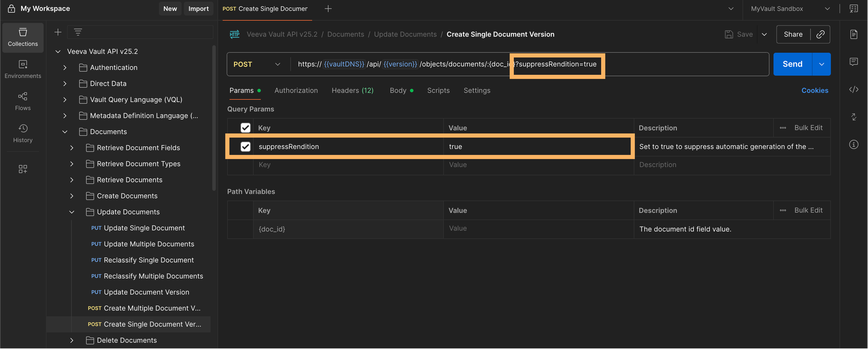Open the Environments sidebar panel
The width and height of the screenshot is (868, 349).
(x=23, y=69)
